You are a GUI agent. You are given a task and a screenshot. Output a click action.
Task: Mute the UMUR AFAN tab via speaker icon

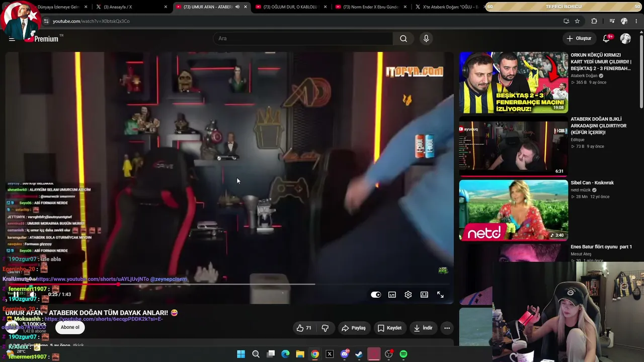(237, 7)
